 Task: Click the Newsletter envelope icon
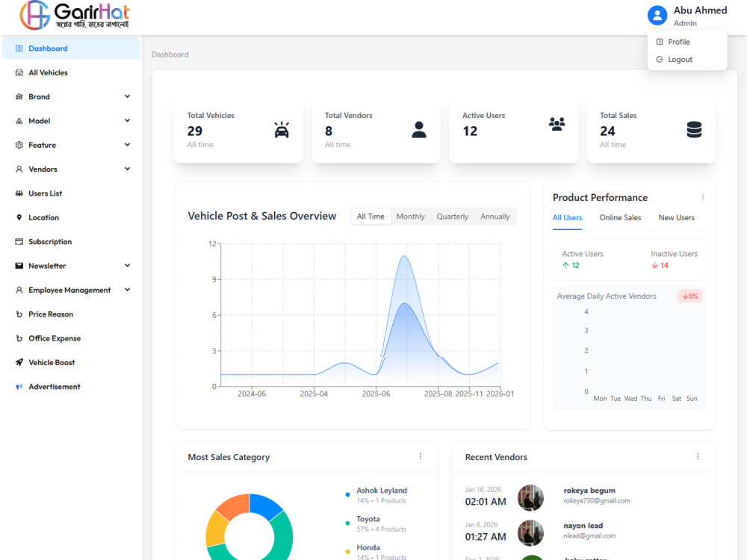19,266
